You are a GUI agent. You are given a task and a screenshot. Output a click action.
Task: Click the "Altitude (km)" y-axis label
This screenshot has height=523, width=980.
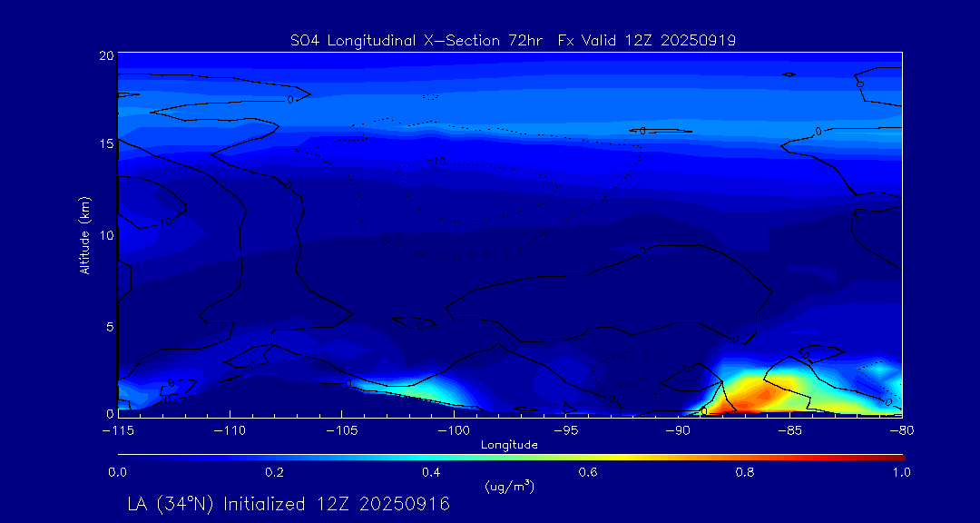pyautogui.click(x=83, y=234)
